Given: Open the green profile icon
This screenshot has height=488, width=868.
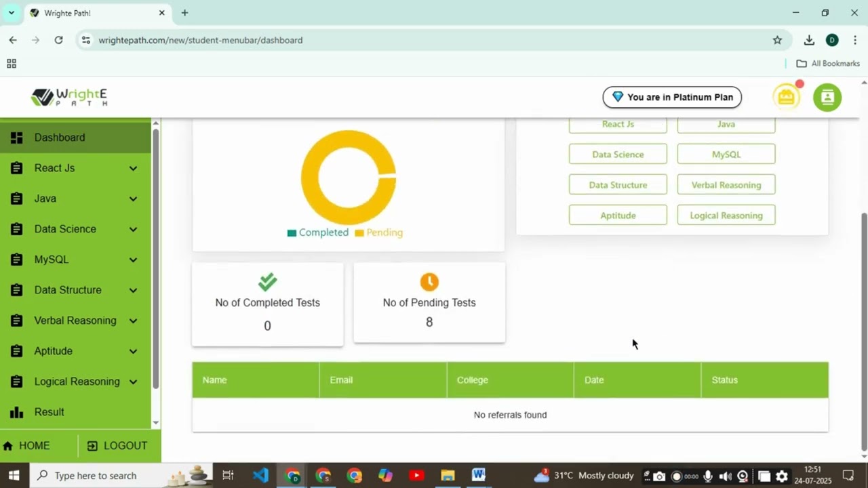Looking at the screenshot, I should pos(827,97).
